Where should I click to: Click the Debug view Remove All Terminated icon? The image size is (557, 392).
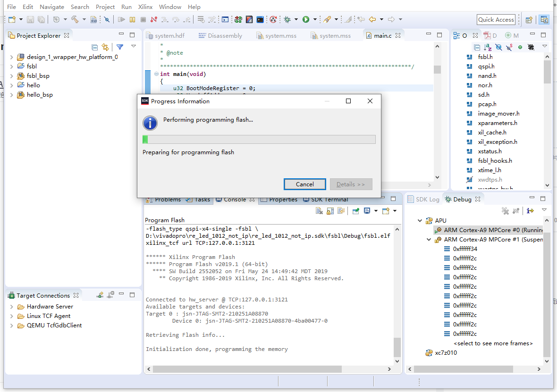[x=505, y=211]
